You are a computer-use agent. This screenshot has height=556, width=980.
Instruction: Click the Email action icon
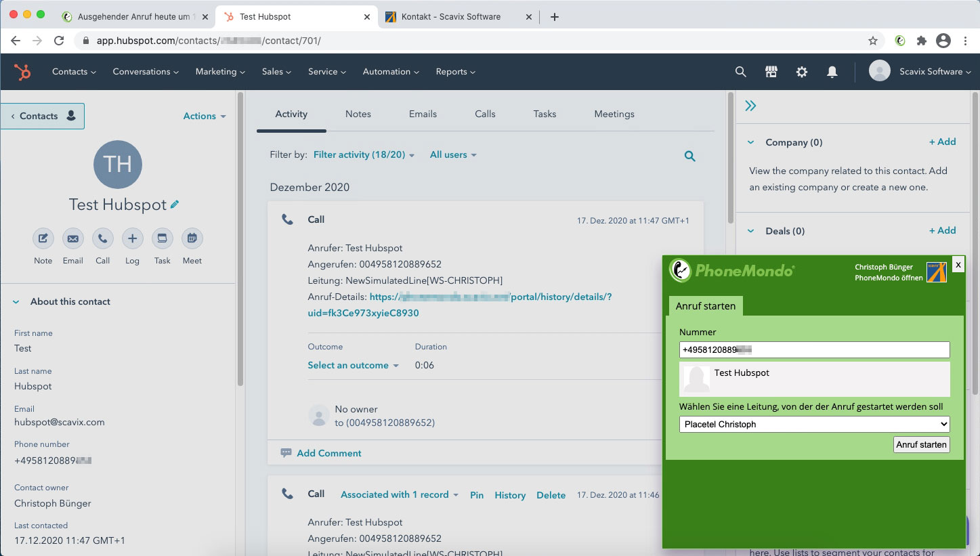73,238
